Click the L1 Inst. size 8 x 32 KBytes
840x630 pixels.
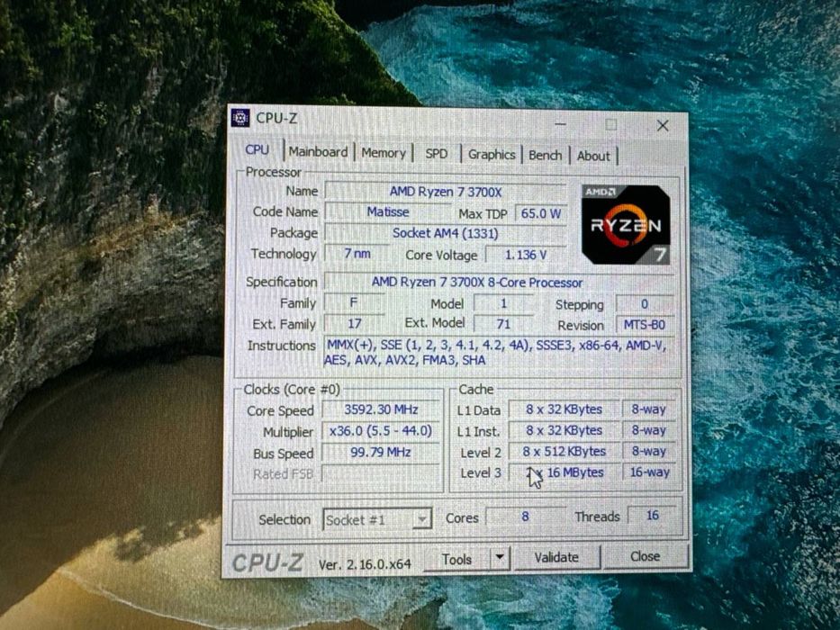click(564, 430)
